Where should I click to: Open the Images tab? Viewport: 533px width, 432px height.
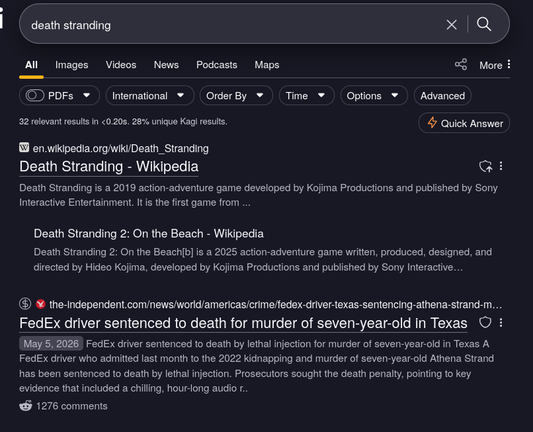[71, 65]
